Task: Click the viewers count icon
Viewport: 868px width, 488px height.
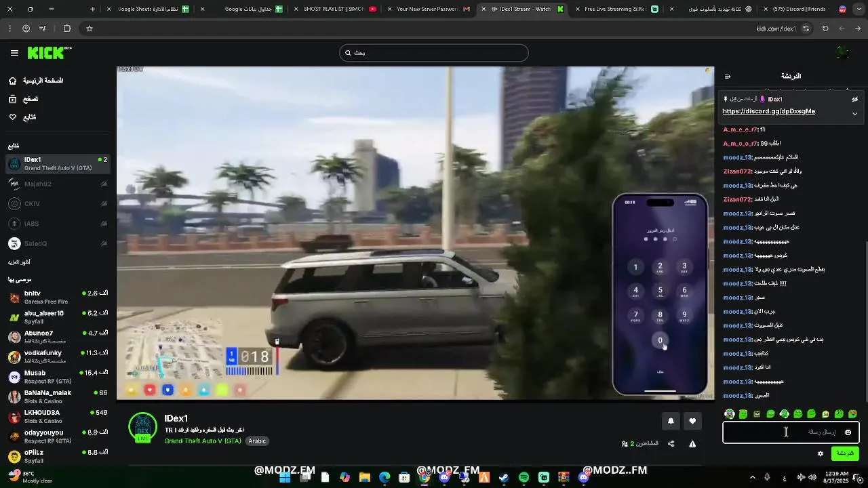Action: (625, 444)
